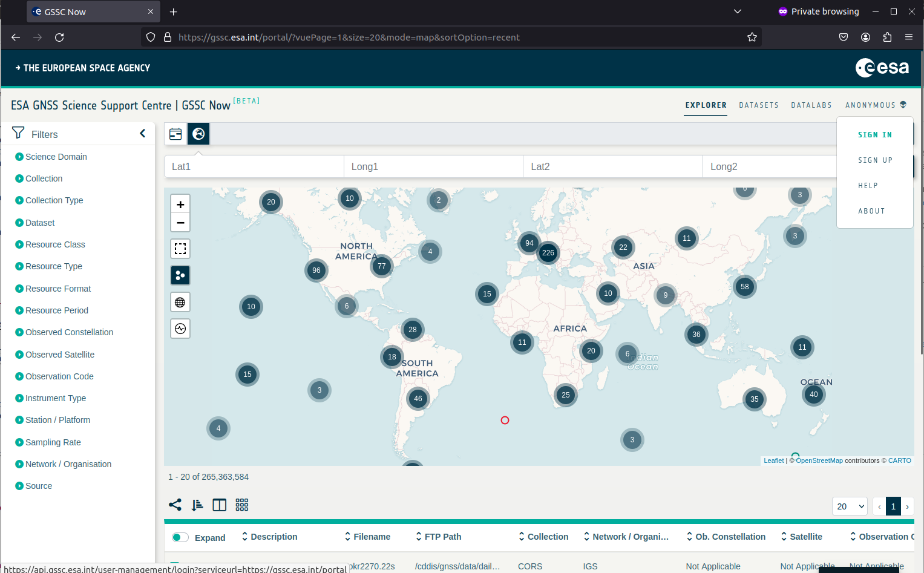Switch to grid tiles view icon
Viewport: 924px width, 573px height.
pyautogui.click(x=242, y=505)
